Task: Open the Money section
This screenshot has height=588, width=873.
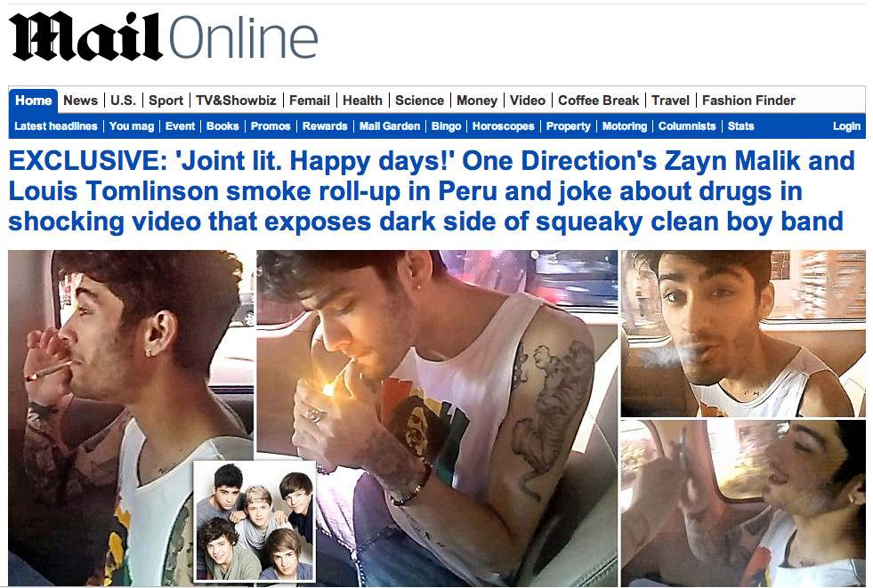Action: 477,101
